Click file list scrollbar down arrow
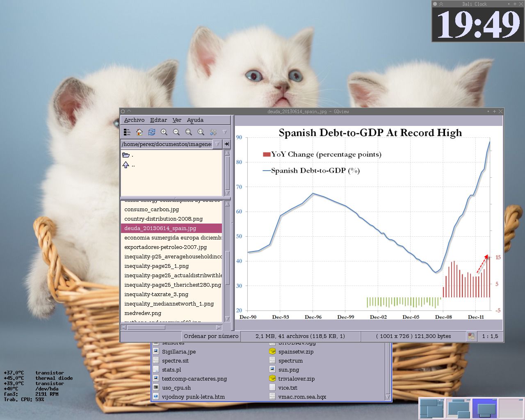The height and width of the screenshot is (420, 525). click(x=227, y=319)
